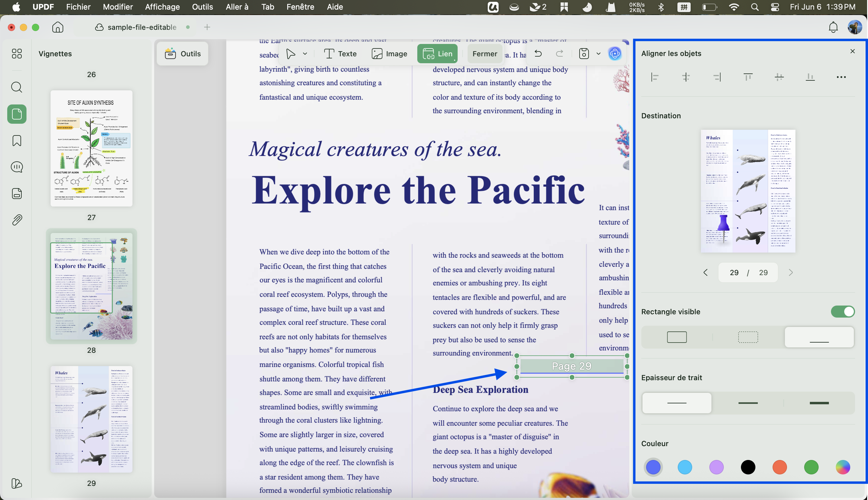Select the Texte editing tool

point(340,54)
